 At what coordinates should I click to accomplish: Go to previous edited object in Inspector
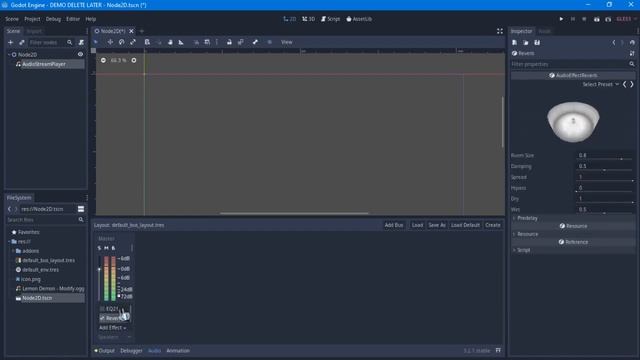click(613, 42)
